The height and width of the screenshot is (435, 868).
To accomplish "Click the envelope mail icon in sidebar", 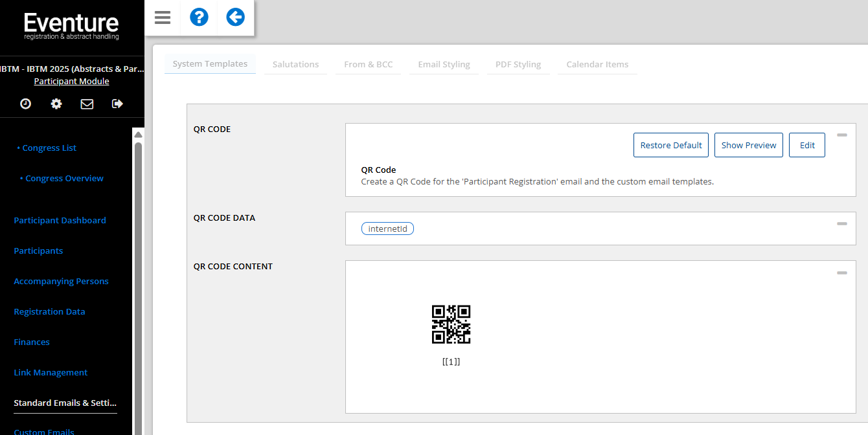I will coord(87,104).
